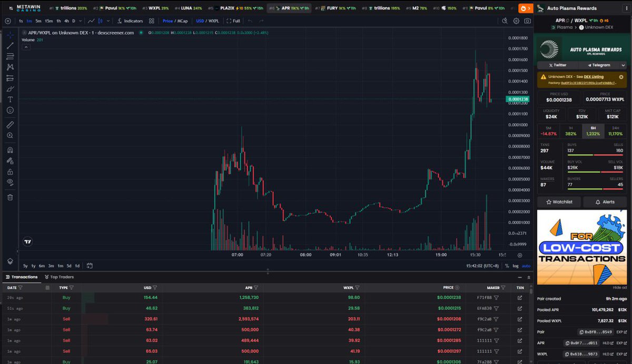Set chart range to 1y
Image resolution: width=632 pixels, height=364 pixels.
(x=33, y=266)
